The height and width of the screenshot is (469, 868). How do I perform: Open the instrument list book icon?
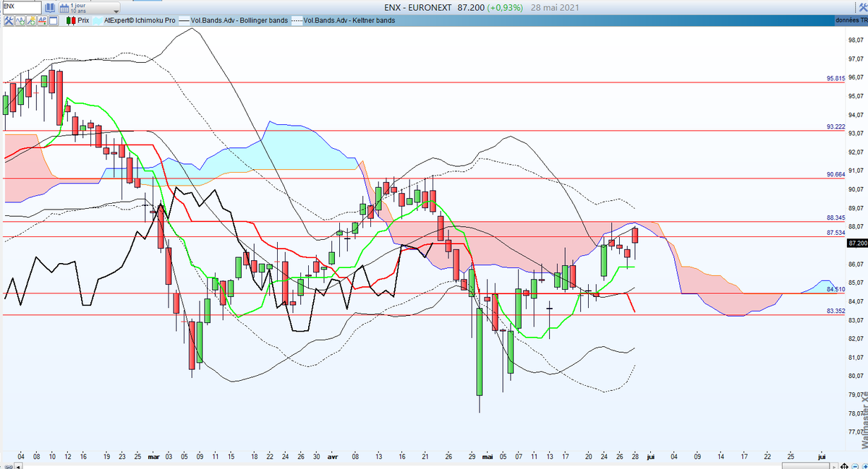[50, 8]
